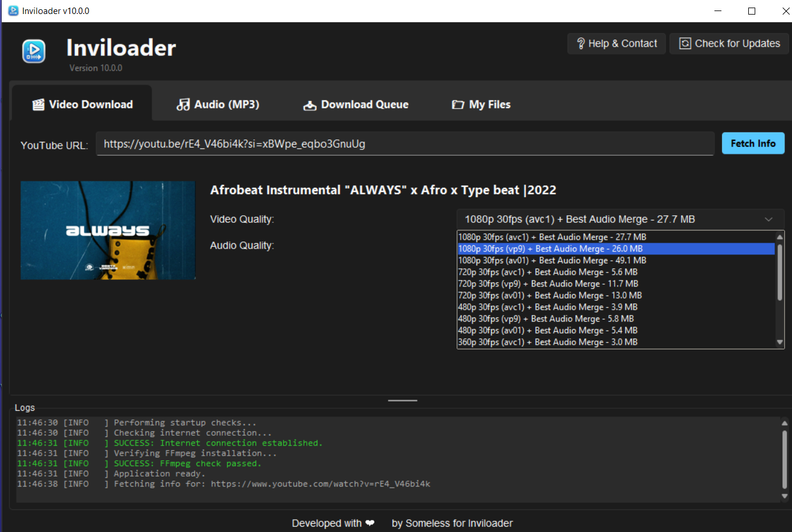Click the "Video Quality:" label
This screenshot has height=532, width=792.
click(242, 219)
